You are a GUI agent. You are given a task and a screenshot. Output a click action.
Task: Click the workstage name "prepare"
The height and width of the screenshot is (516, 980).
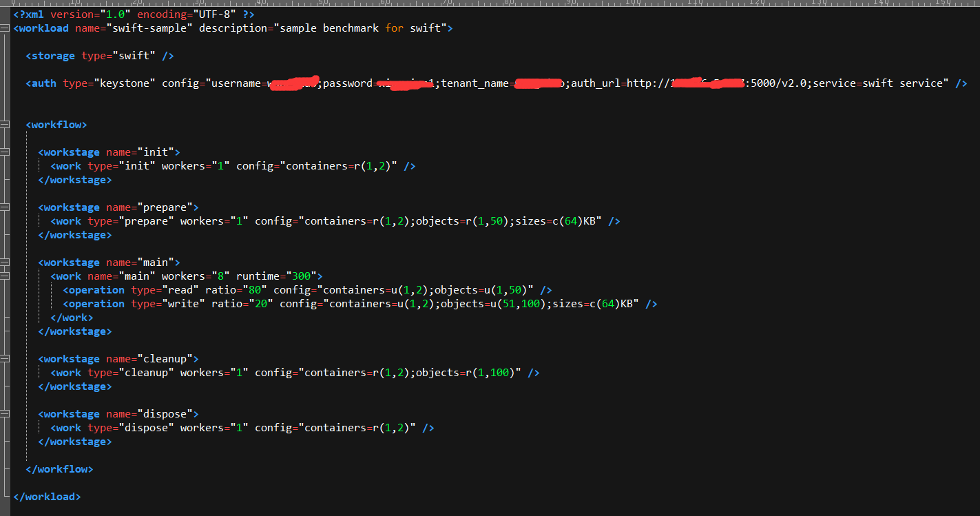165,207
